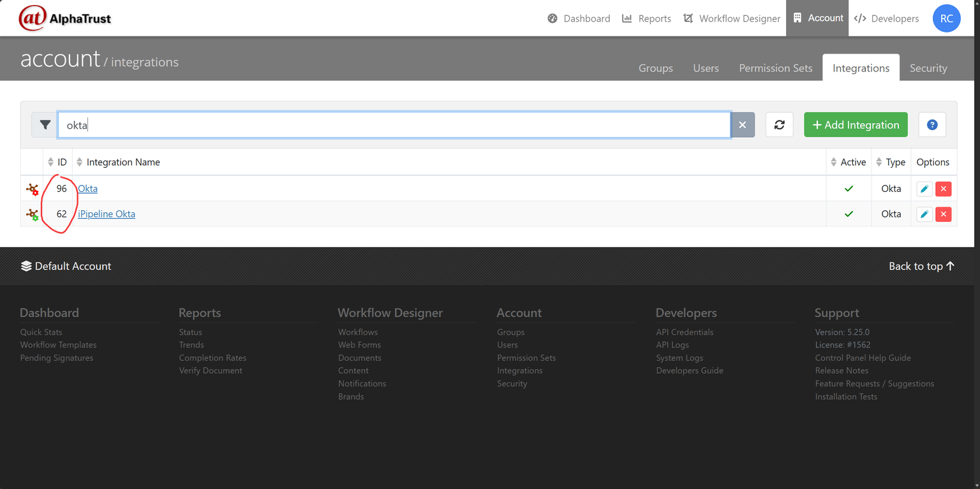Open the iPipeline Okta integration link
The height and width of the screenshot is (489, 980).
click(107, 214)
